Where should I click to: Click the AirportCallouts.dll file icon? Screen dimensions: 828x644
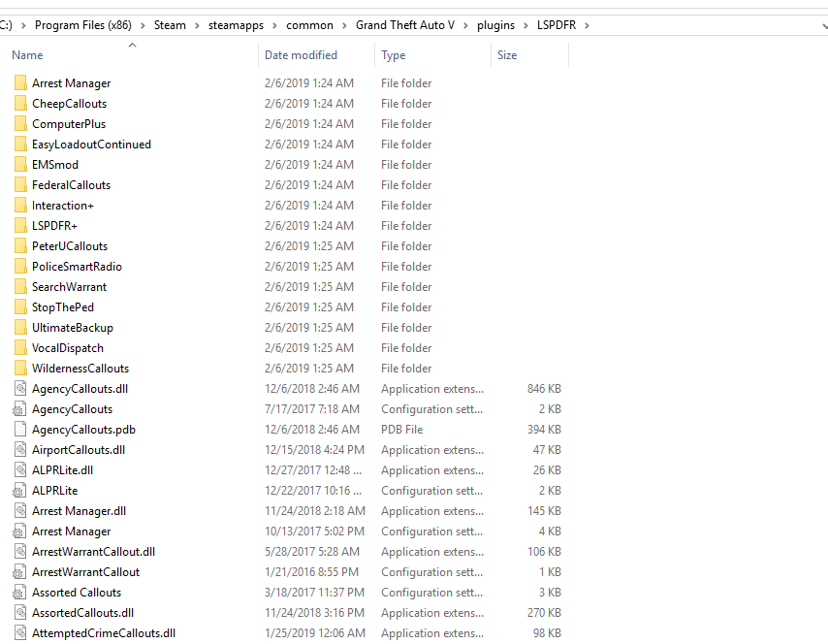tap(20, 450)
